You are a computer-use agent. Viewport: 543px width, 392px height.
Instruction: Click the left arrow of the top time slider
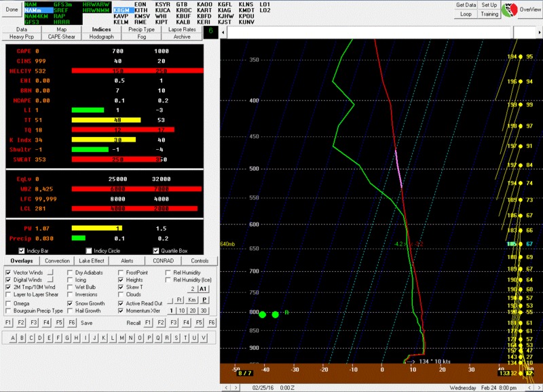click(x=223, y=33)
